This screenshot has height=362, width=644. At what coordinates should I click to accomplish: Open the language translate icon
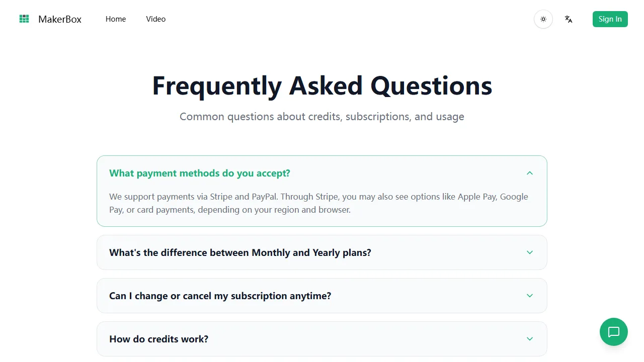(x=569, y=19)
